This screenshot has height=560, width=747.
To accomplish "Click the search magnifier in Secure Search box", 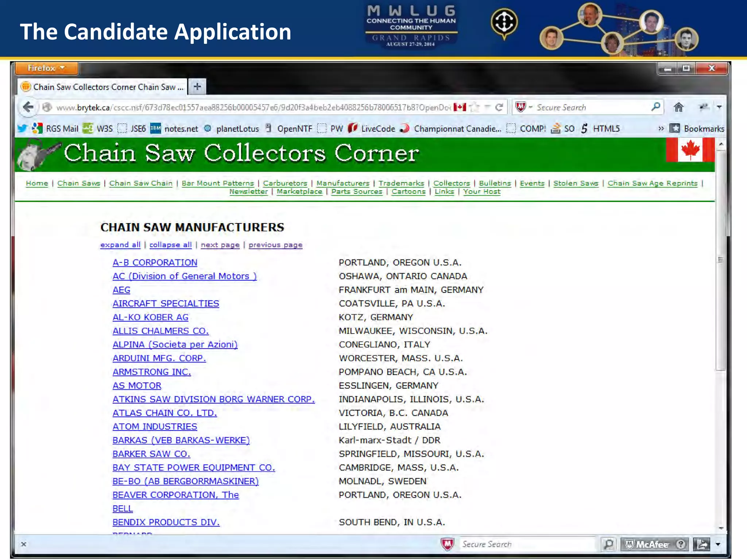I will (655, 107).
